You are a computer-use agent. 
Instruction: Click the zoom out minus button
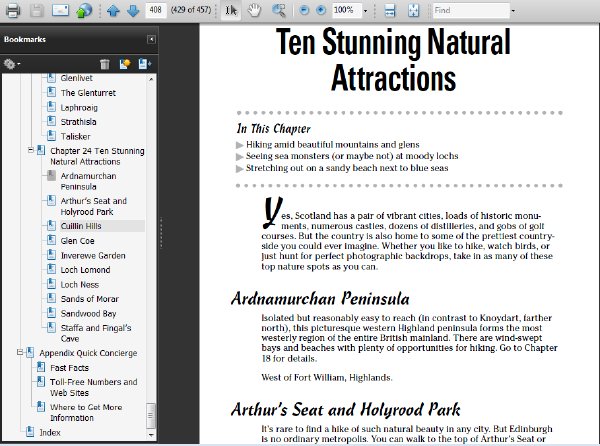coord(304,10)
